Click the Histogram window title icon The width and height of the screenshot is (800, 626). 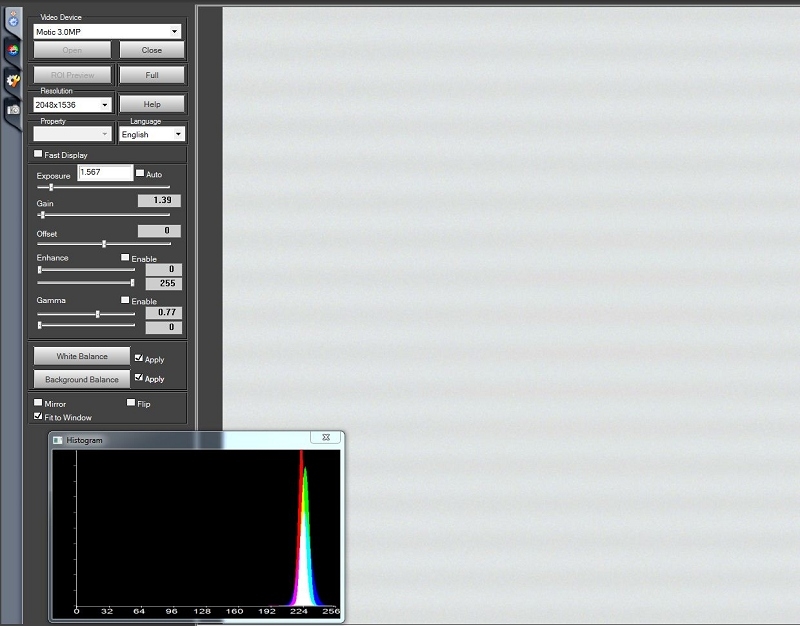(58, 440)
